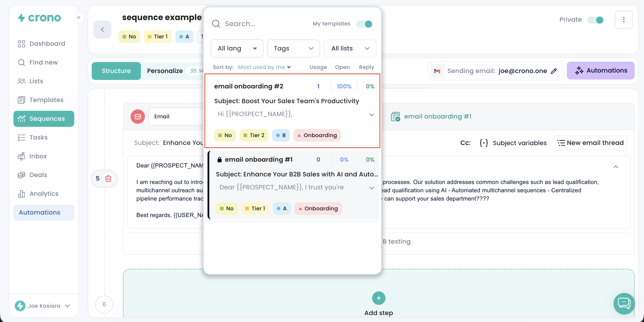The image size is (644, 322).
Task: Open Templates in the sidebar
Action: [46, 100]
